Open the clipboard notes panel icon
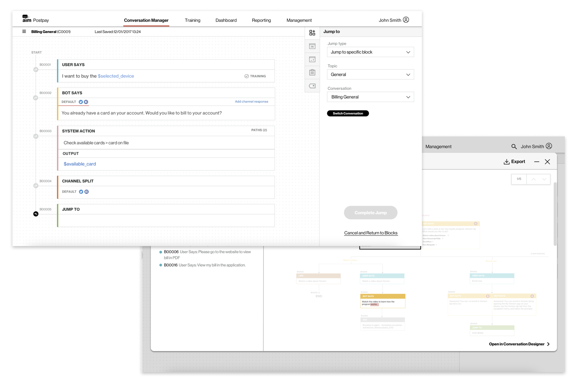 coord(312,72)
